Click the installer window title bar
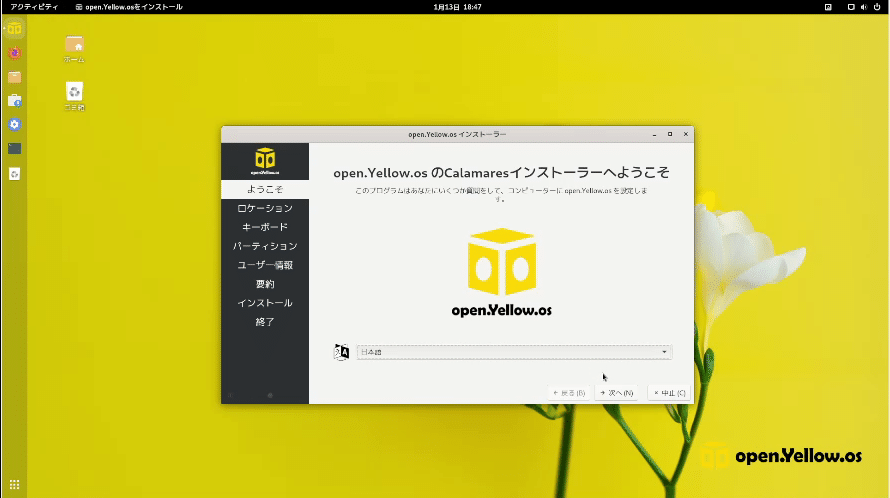Image resolution: width=890 pixels, height=498 pixels. pyautogui.click(x=457, y=135)
